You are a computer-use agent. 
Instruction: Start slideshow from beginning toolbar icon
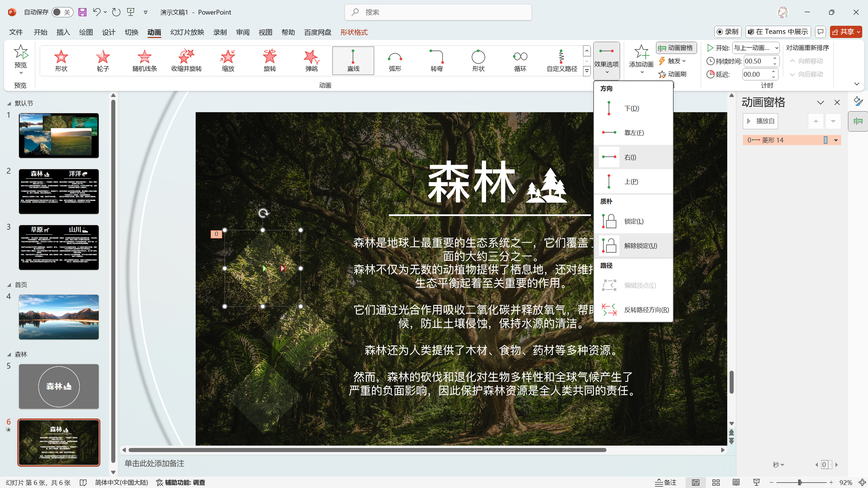[131, 12]
